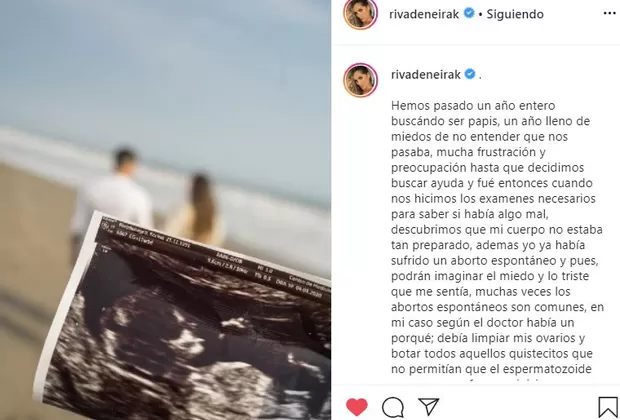620x420 pixels.
Task: Click the sky area of the post photo
Action: pyautogui.click(x=165, y=59)
